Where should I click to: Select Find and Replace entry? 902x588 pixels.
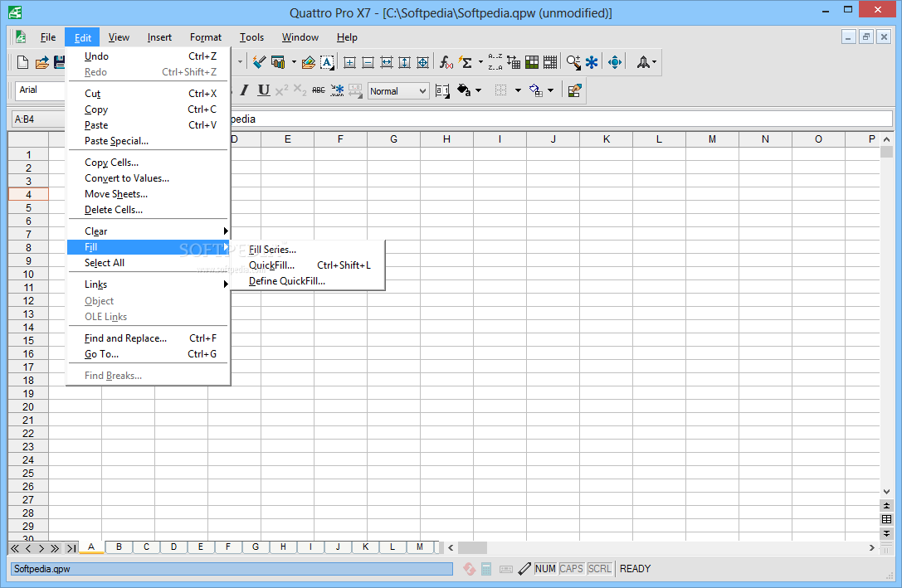pos(149,338)
